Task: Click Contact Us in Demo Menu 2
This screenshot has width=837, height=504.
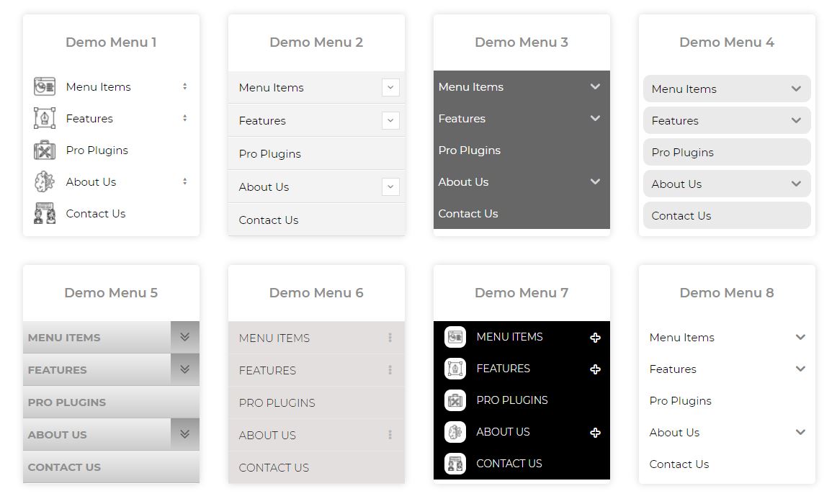Action: (x=268, y=220)
